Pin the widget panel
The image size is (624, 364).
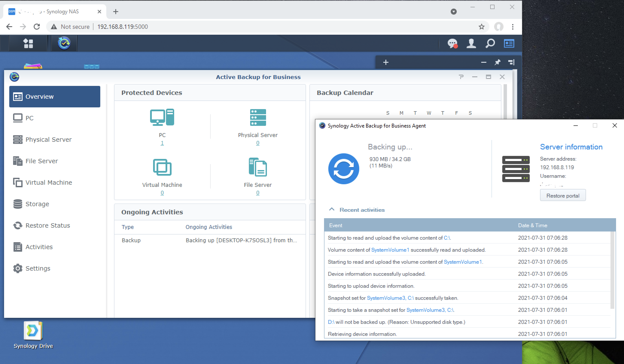(x=497, y=62)
